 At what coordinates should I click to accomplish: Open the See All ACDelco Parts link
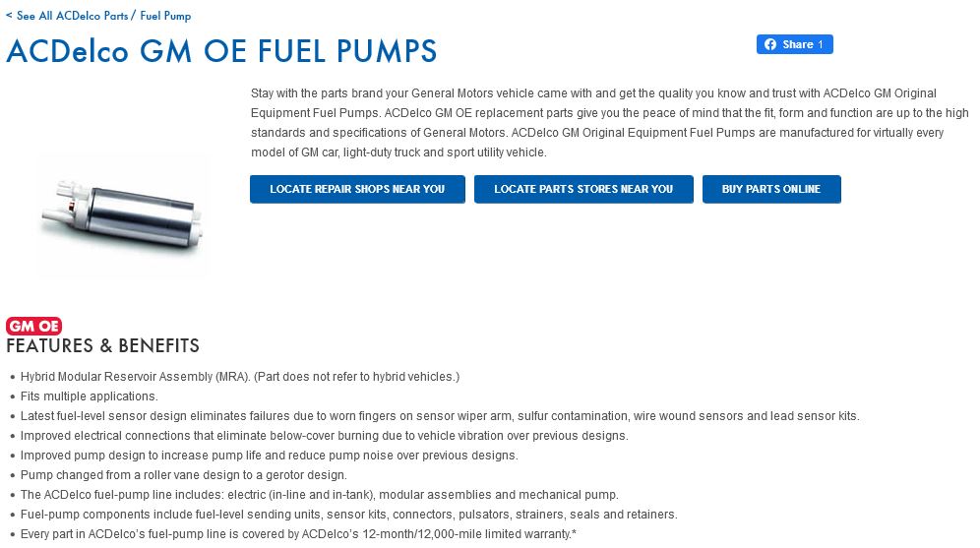click(72, 16)
